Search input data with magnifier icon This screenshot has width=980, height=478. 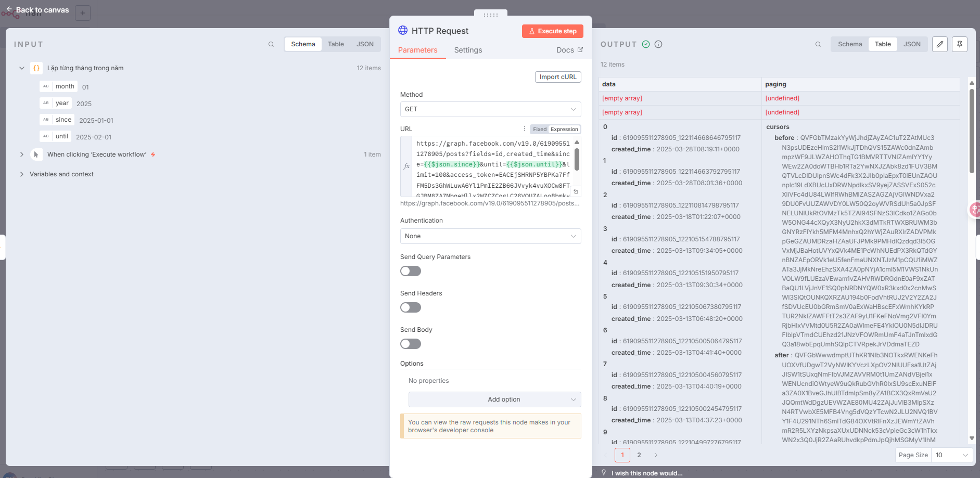point(271,44)
